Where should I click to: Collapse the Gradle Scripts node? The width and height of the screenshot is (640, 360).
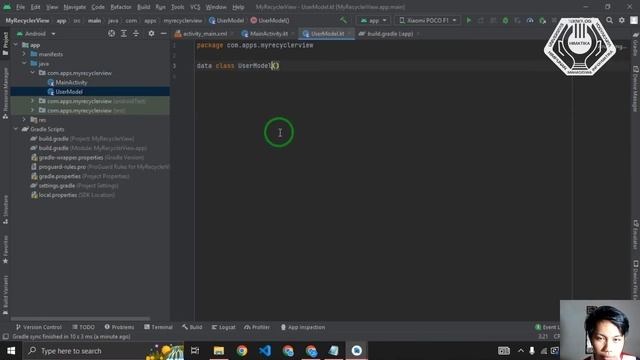coord(16,129)
